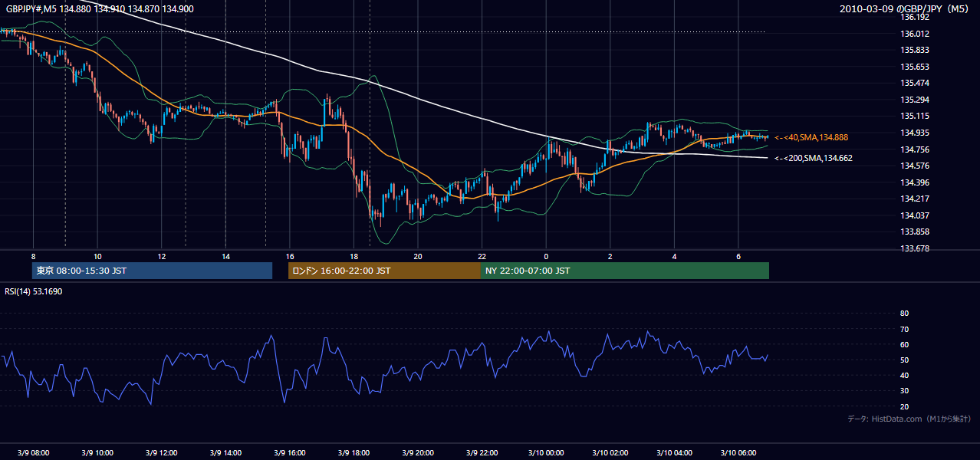Click price axis label 134.935

click(x=915, y=133)
